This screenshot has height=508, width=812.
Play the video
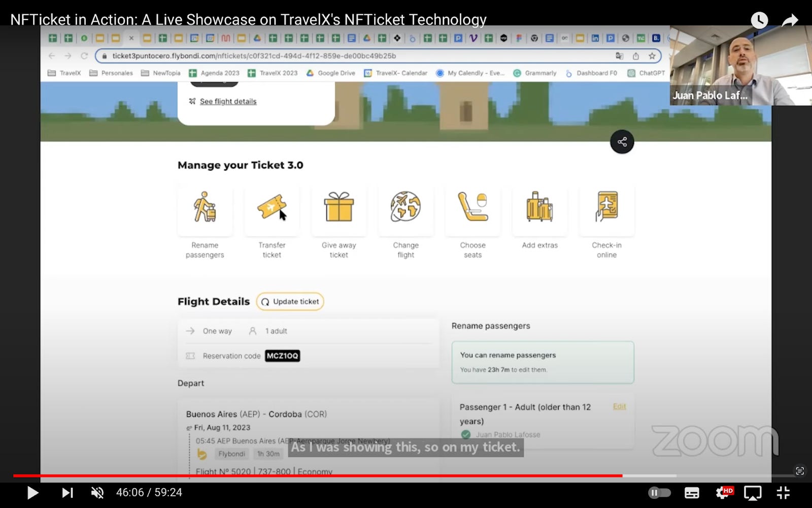pos(32,493)
